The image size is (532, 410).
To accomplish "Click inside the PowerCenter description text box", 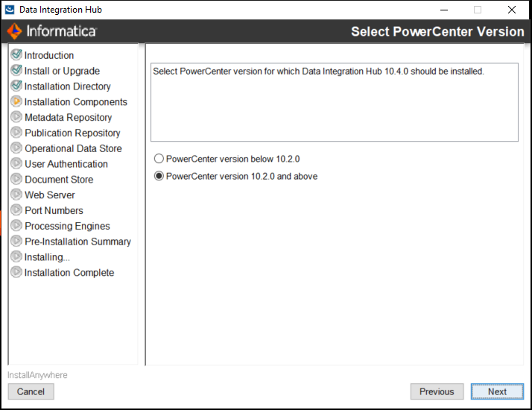I will click(x=334, y=103).
